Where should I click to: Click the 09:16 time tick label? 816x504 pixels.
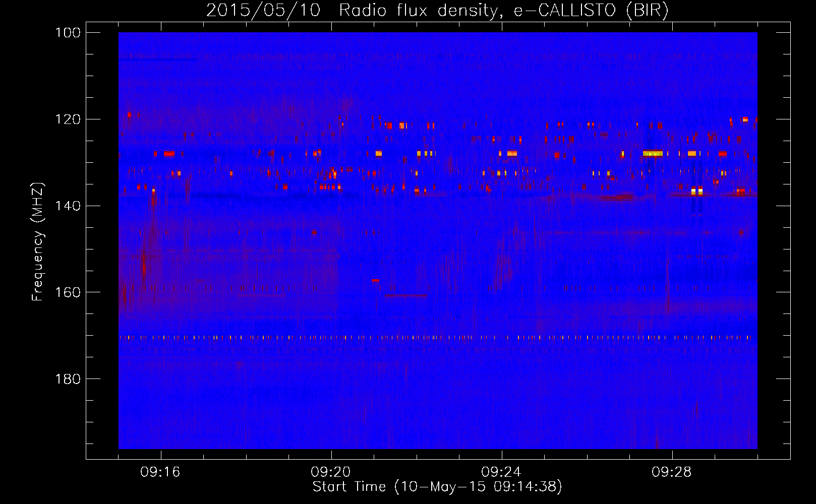(160, 472)
